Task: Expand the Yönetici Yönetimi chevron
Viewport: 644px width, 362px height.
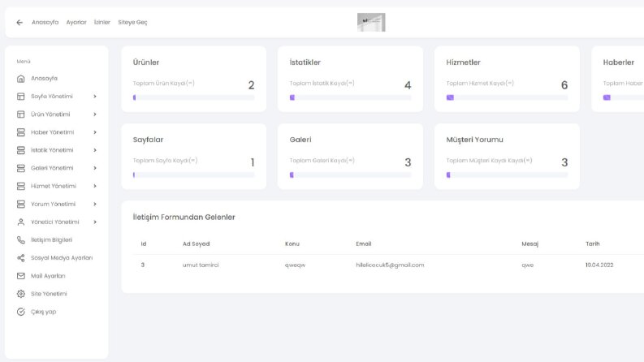Action: tap(95, 222)
